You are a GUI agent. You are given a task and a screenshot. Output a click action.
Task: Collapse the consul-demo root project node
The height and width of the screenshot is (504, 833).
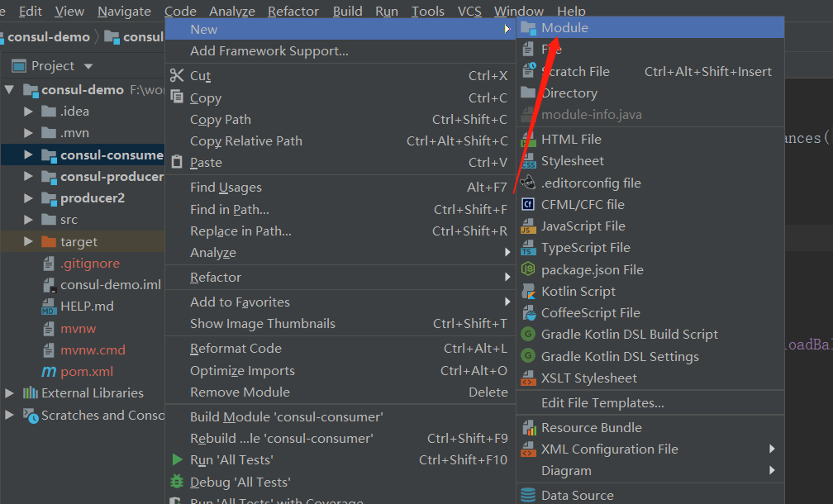pos(10,90)
